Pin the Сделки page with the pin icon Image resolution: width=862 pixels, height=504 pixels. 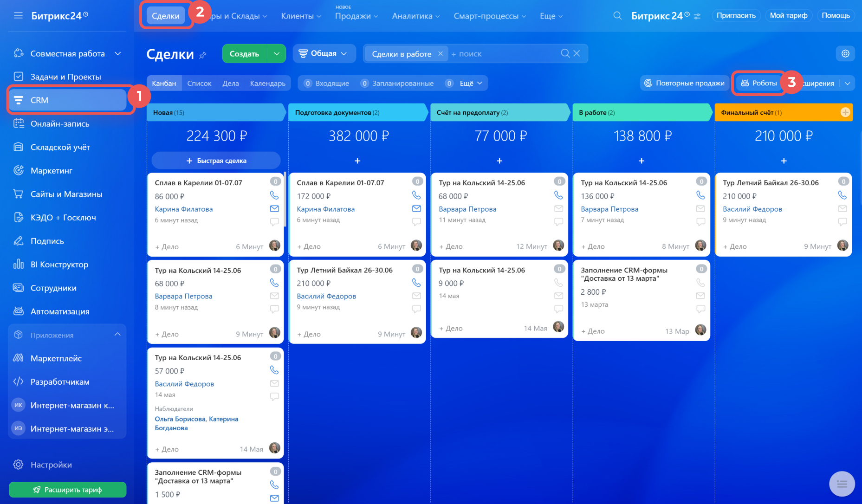point(203,55)
